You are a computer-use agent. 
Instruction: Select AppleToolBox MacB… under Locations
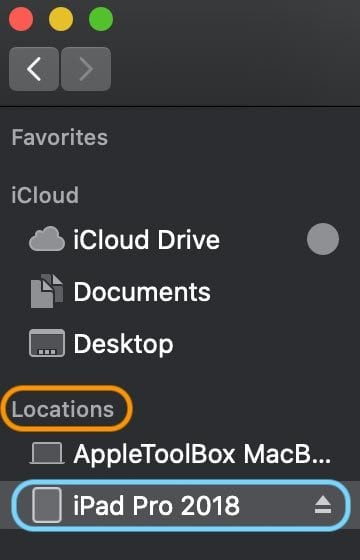202,454
